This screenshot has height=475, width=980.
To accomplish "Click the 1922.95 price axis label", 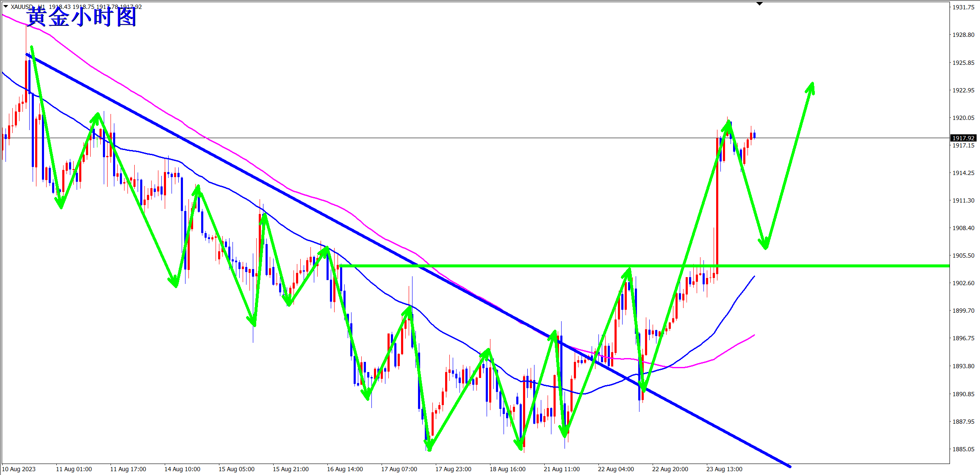I will pyautogui.click(x=963, y=90).
